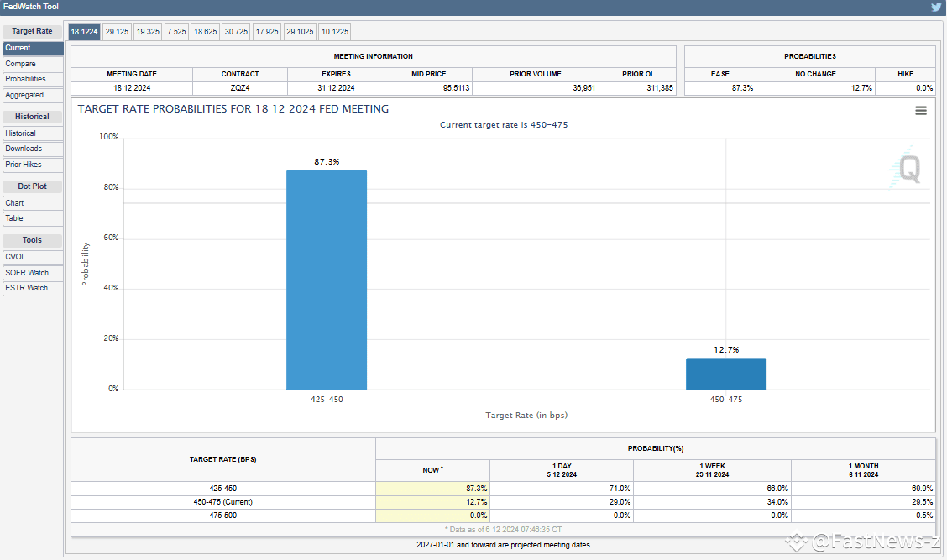Launch the CVOL tool

[33, 257]
